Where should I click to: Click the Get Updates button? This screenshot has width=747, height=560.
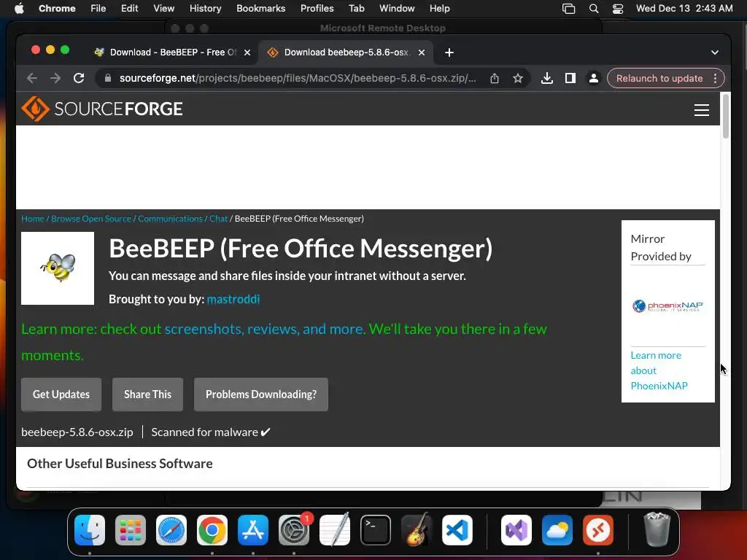coord(61,394)
